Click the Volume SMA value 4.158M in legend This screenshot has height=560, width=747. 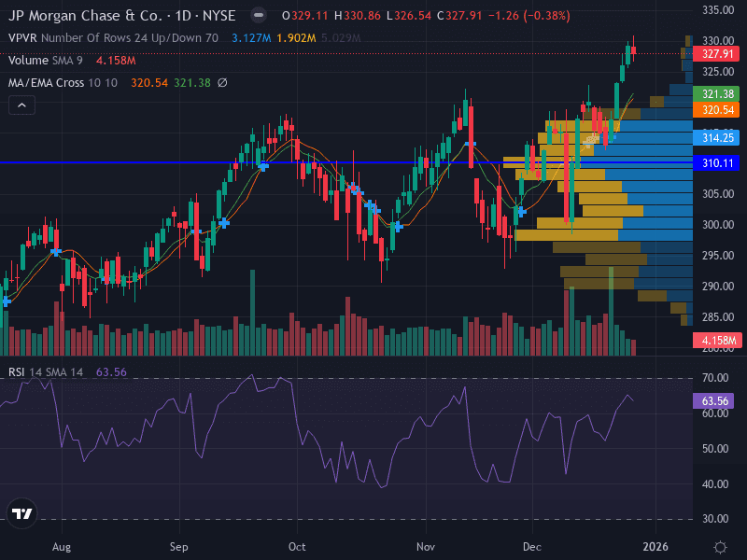[x=116, y=61]
